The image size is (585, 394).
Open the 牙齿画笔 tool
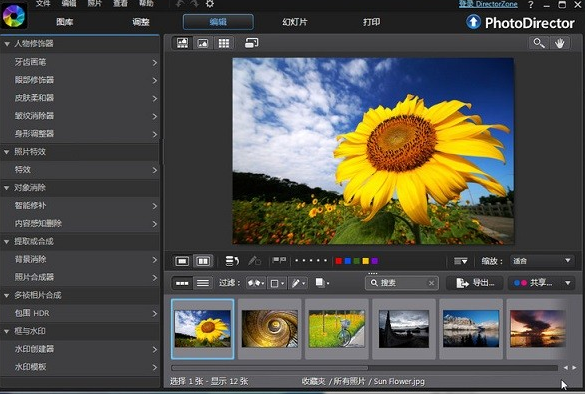[x=80, y=62]
